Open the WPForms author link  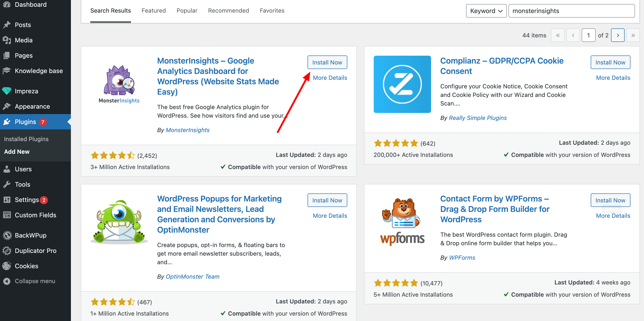[x=462, y=257]
